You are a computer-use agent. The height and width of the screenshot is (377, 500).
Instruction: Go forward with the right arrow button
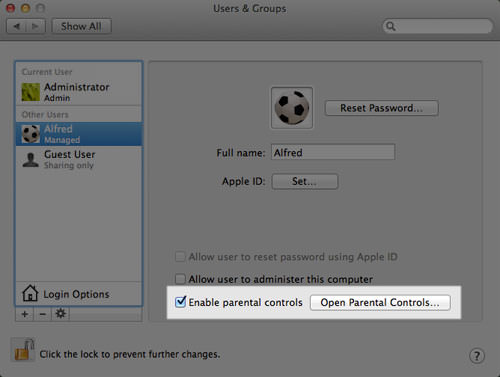pos(35,26)
